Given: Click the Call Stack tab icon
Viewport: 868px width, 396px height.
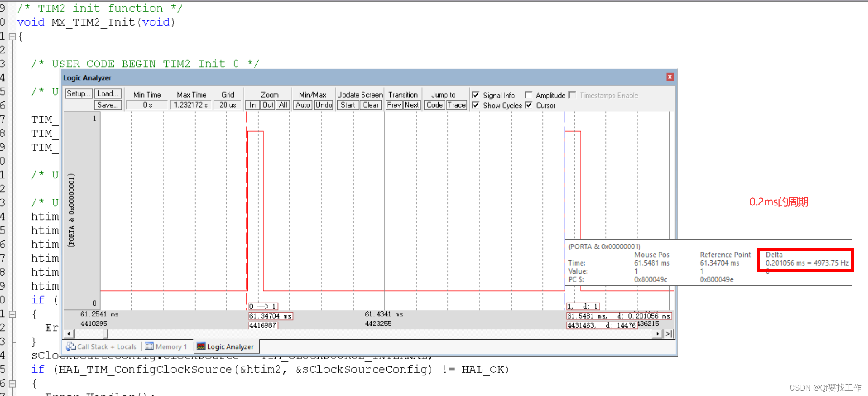Looking at the screenshot, I should [71, 346].
